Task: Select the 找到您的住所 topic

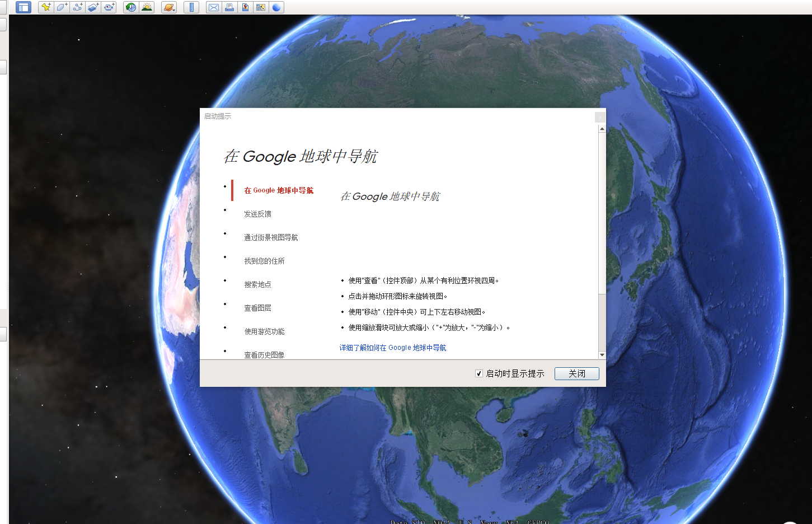Action: pyautogui.click(x=264, y=261)
